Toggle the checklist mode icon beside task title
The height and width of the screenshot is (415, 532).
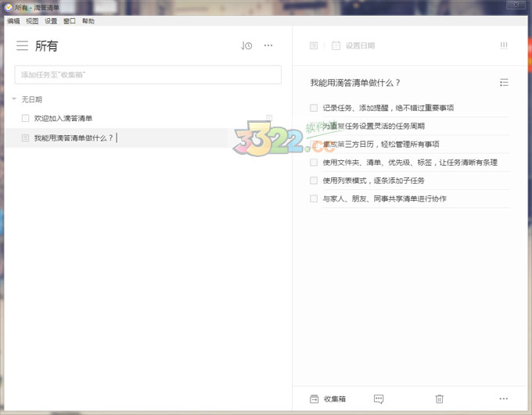tap(504, 82)
